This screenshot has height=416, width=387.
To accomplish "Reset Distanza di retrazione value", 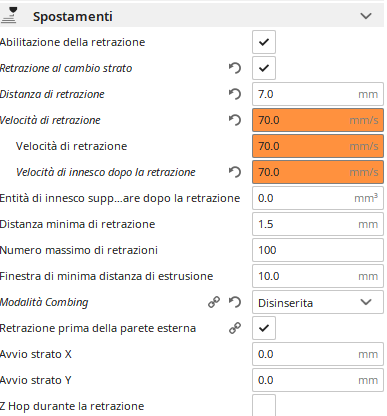I will point(235,94).
